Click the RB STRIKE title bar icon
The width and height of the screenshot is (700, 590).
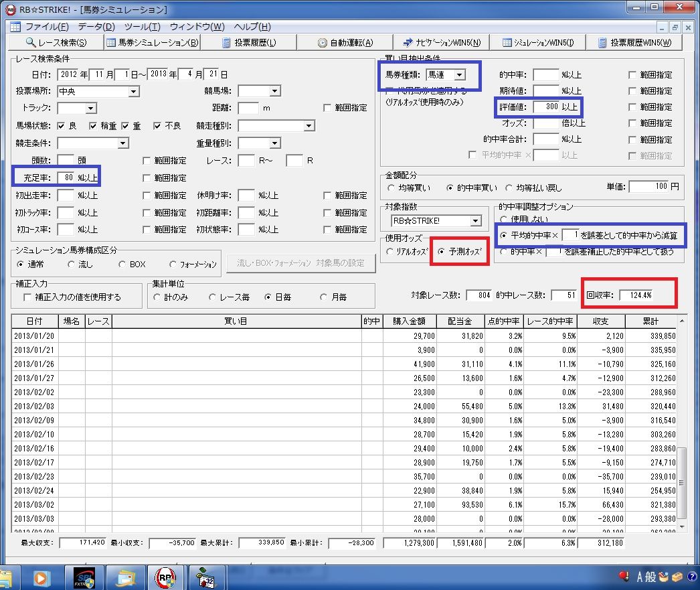10,9
